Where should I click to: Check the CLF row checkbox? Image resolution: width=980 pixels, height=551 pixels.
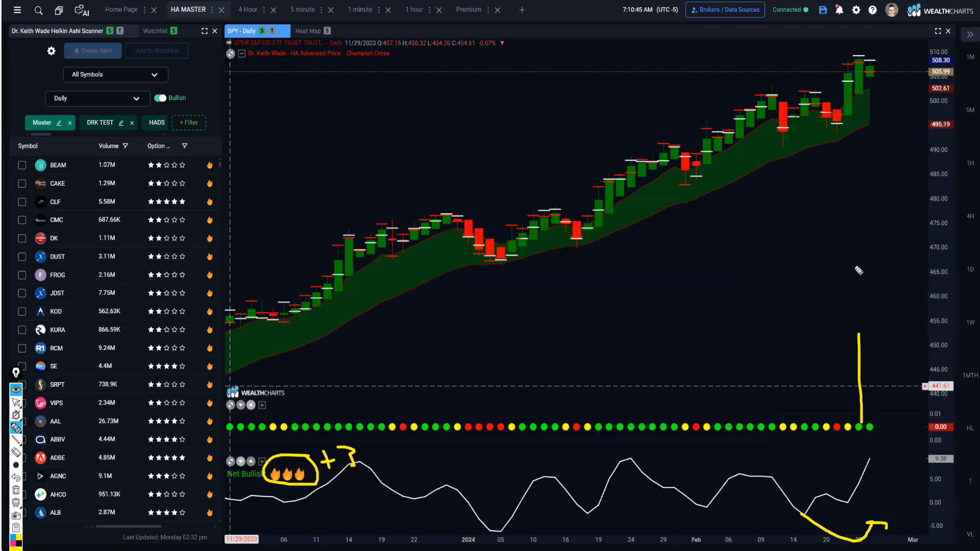(22, 202)
